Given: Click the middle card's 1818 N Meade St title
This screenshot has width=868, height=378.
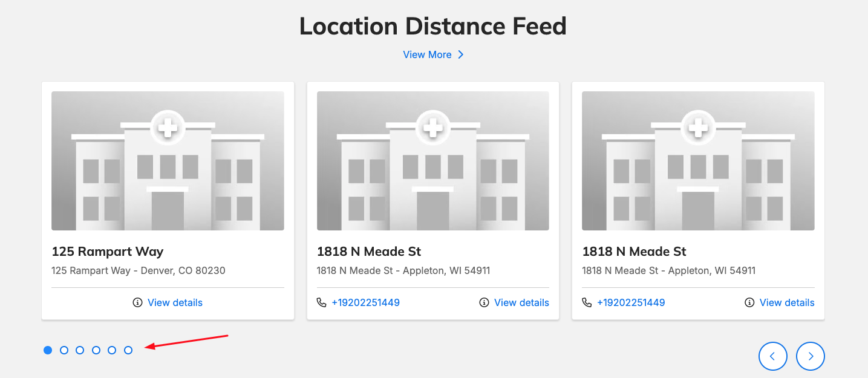Looking at the screenshot, I should [x=369, y=251].
